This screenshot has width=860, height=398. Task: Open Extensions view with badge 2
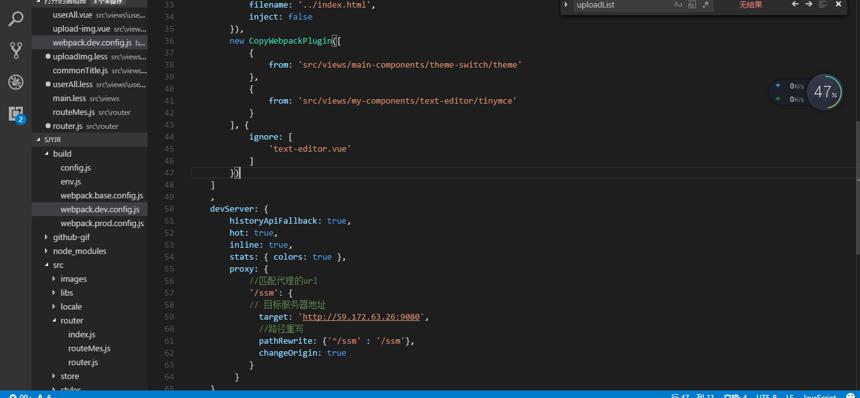click(x=16, y=114)
